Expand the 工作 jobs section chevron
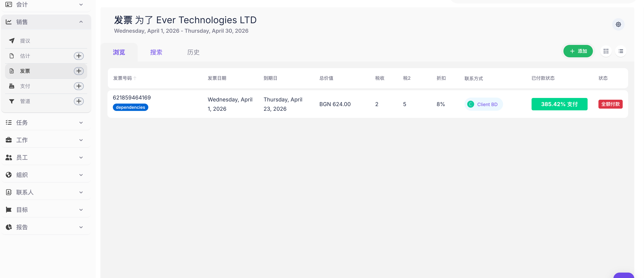This screenshot has height=278, width=644. pos(81,140)
